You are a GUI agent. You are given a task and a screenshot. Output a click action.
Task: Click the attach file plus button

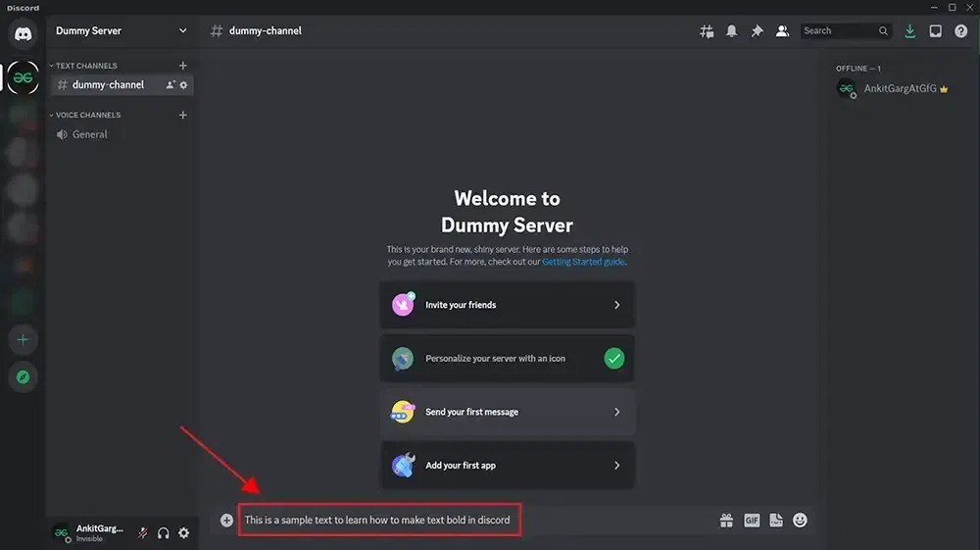[227, 520]
